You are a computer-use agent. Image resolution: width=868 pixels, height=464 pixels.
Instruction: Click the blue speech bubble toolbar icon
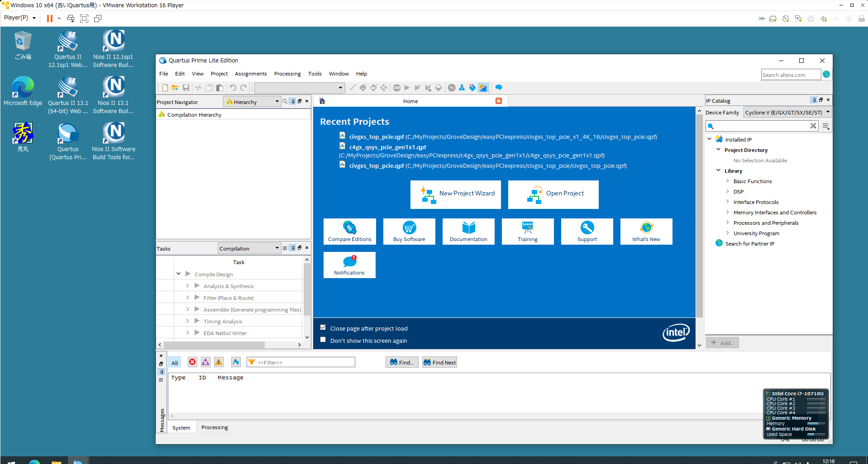click(499, 88)
